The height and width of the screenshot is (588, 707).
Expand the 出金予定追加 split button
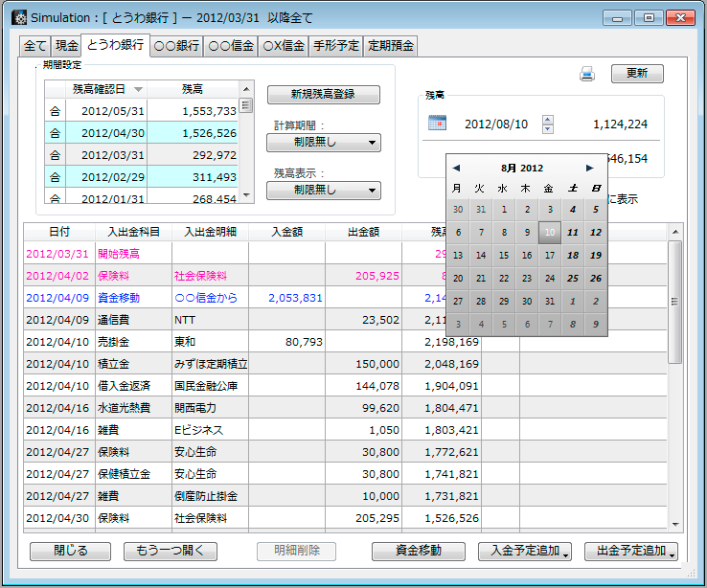673,553
